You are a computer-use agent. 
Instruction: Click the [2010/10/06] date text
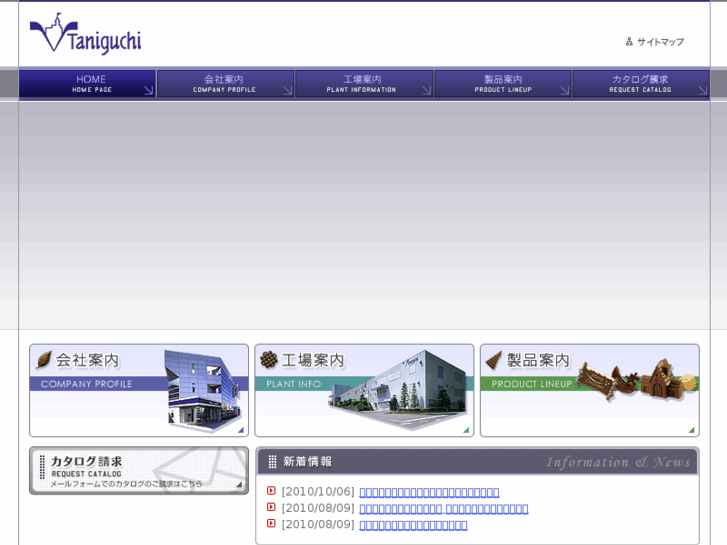[x=318, y=492]
